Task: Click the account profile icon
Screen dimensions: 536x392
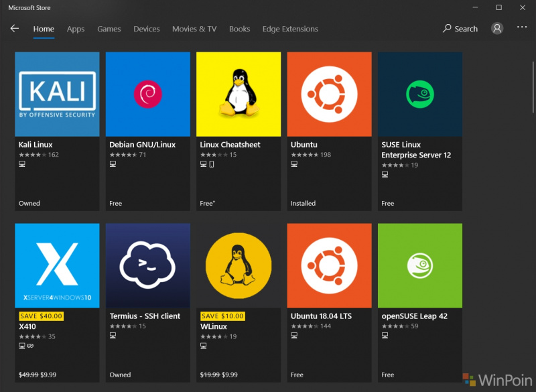Action: pyautogui.click(x=497, y=28)
